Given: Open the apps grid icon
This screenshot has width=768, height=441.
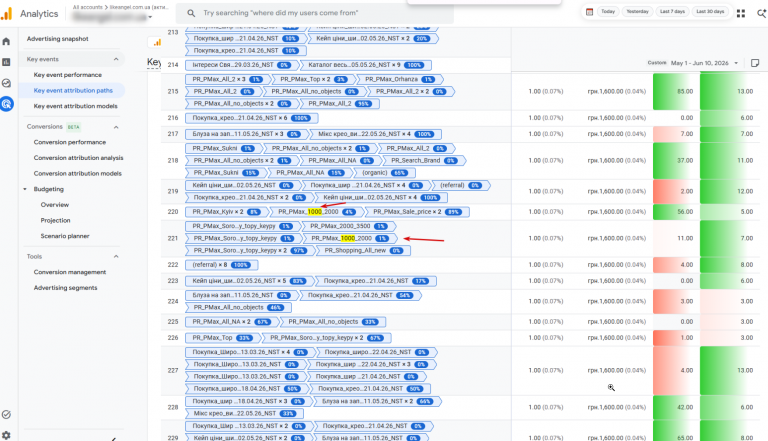Looking at the screenshot, I should [741, 14].
